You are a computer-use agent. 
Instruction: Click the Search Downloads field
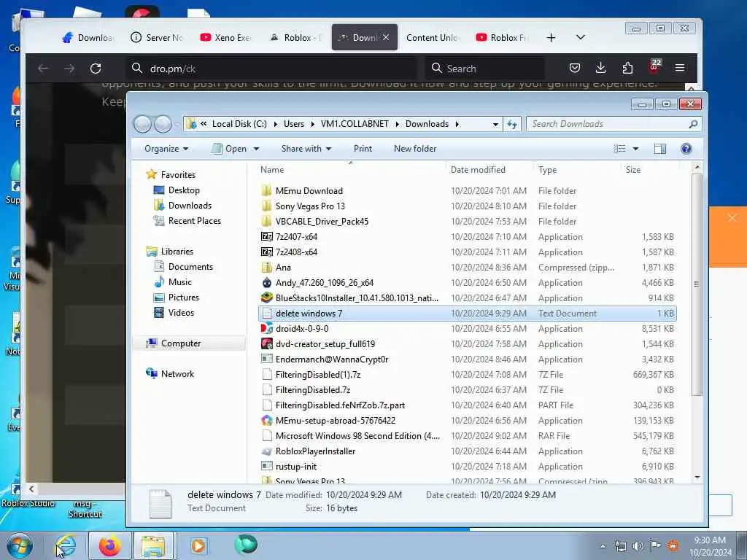click(x=614, y=124)
